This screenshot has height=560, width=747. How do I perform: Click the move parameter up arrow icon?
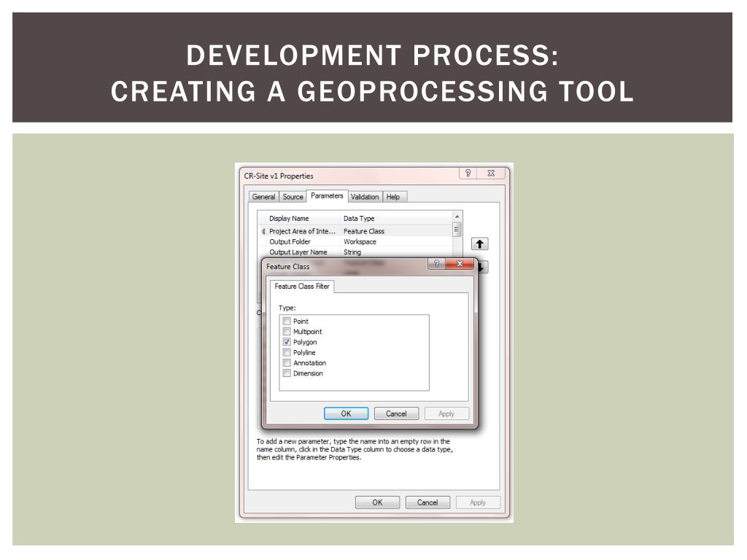pyautogui.click(x=480, y=244)
